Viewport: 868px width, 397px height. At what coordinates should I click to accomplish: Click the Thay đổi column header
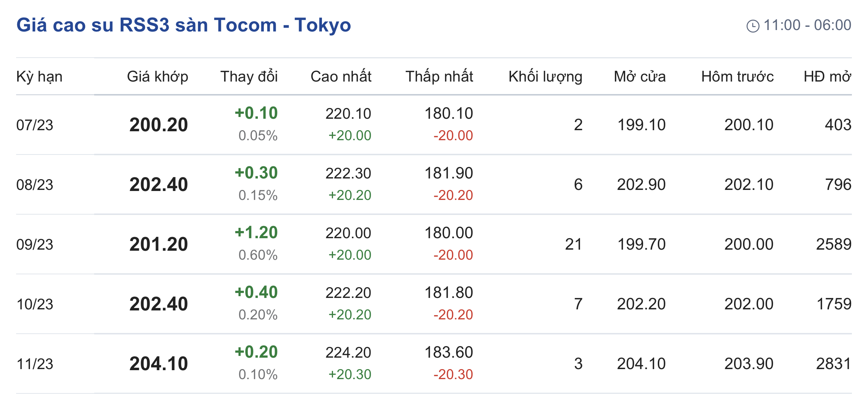coord(249,77)
